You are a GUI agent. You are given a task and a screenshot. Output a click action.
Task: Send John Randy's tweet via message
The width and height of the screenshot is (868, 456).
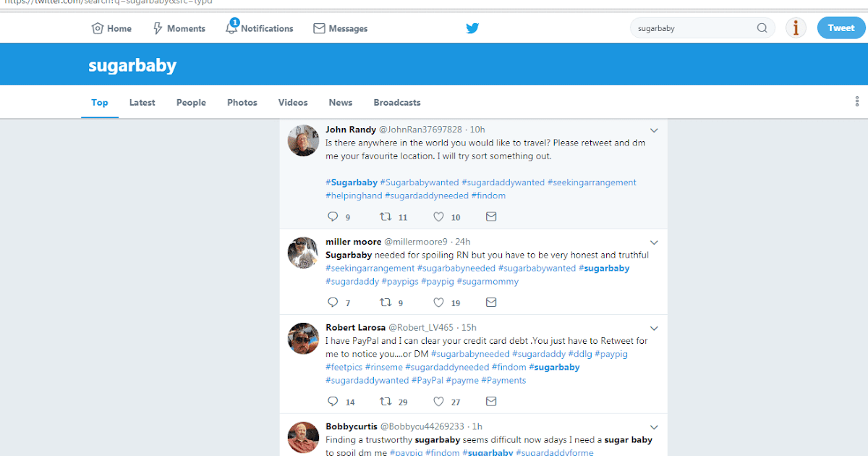491,216
